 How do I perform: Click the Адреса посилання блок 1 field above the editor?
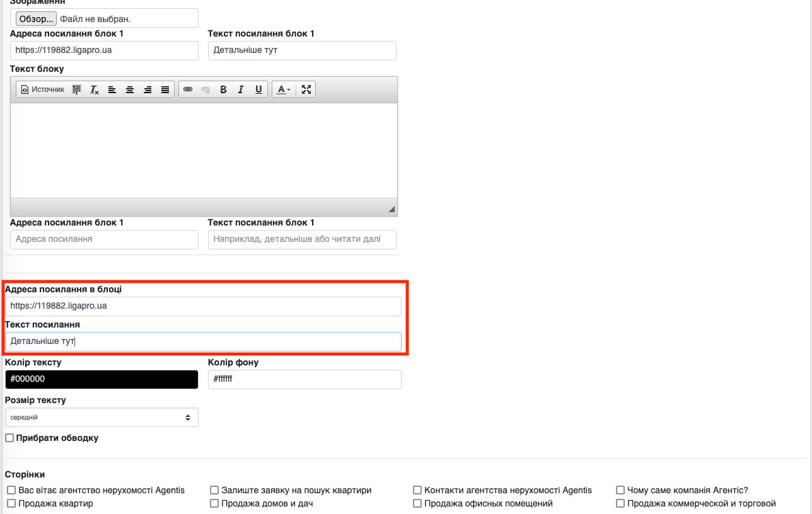(x=105, y=50)
